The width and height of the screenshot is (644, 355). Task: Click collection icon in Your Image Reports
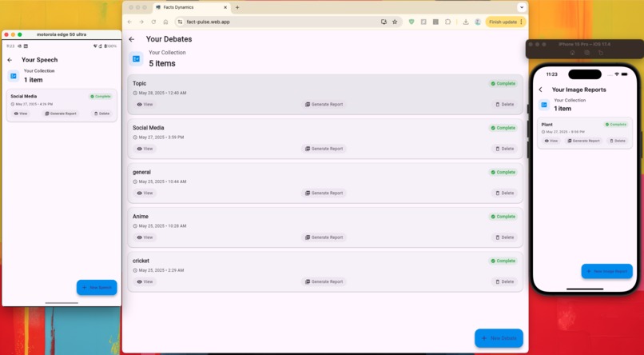click(544, 106)
